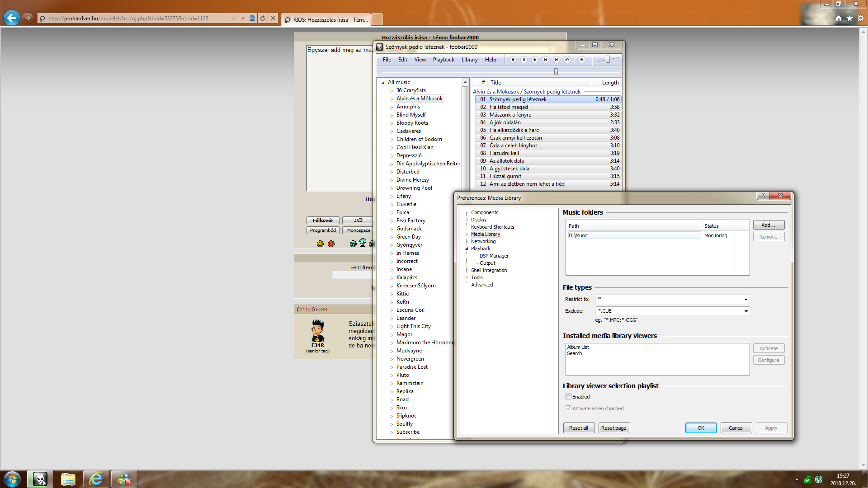
Task: Toggle Activate when changed checkbox
Action: click(568, 408)
